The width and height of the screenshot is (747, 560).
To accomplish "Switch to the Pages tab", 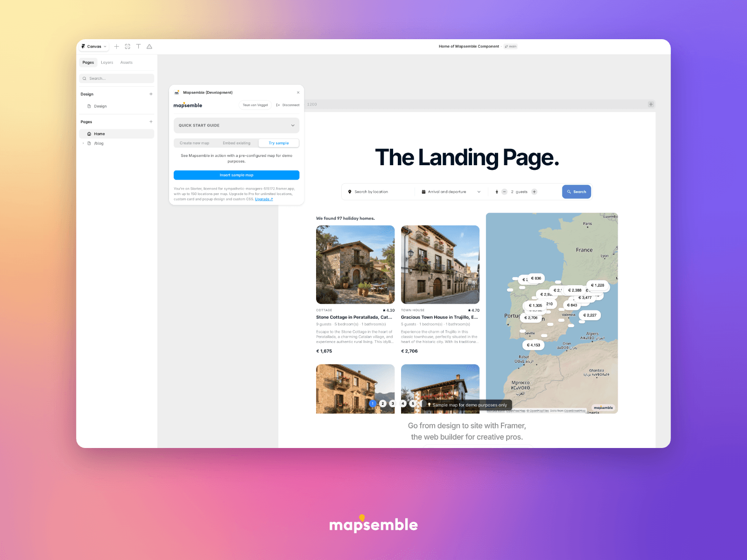I will click(88, 63).
